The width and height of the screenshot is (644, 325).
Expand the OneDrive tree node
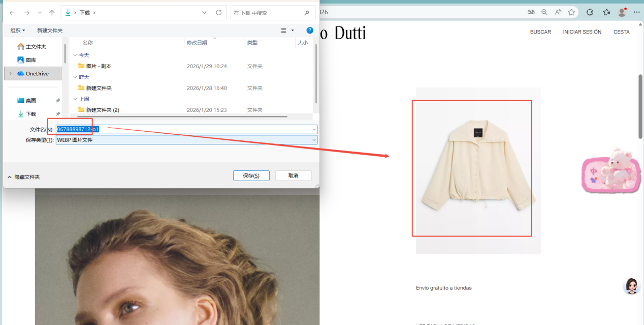click(11, 74)
